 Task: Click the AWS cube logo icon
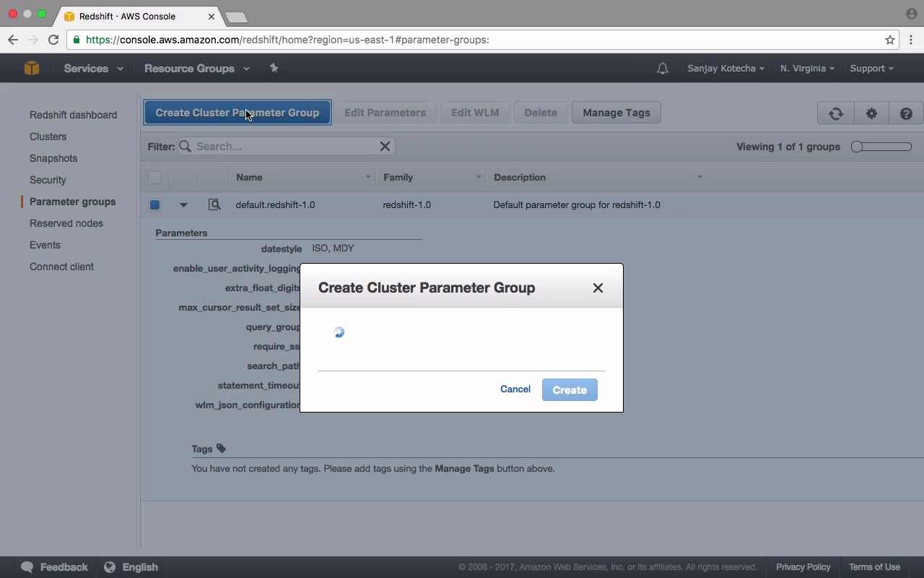click(x=31, y=68)
